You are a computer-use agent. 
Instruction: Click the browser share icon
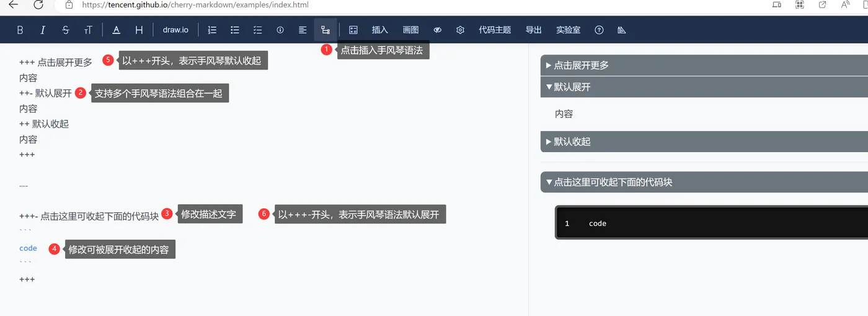[x=823, y=4]
